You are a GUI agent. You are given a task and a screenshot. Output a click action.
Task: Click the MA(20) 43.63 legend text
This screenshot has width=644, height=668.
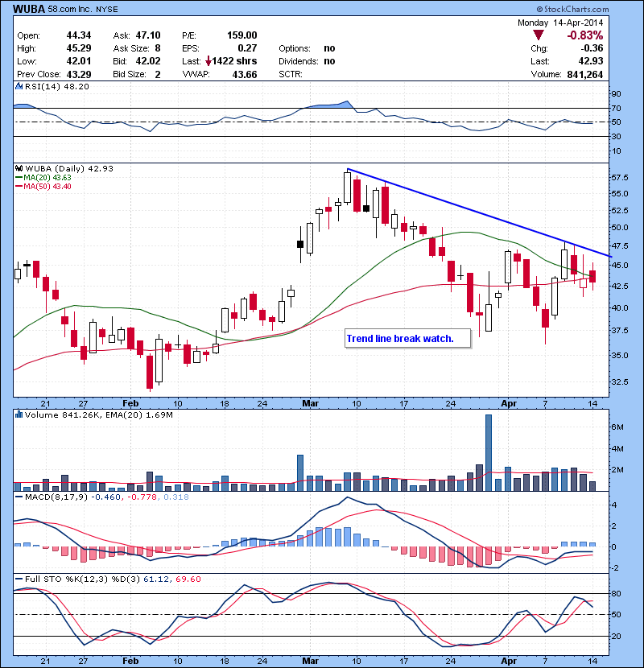coord(47,178)
